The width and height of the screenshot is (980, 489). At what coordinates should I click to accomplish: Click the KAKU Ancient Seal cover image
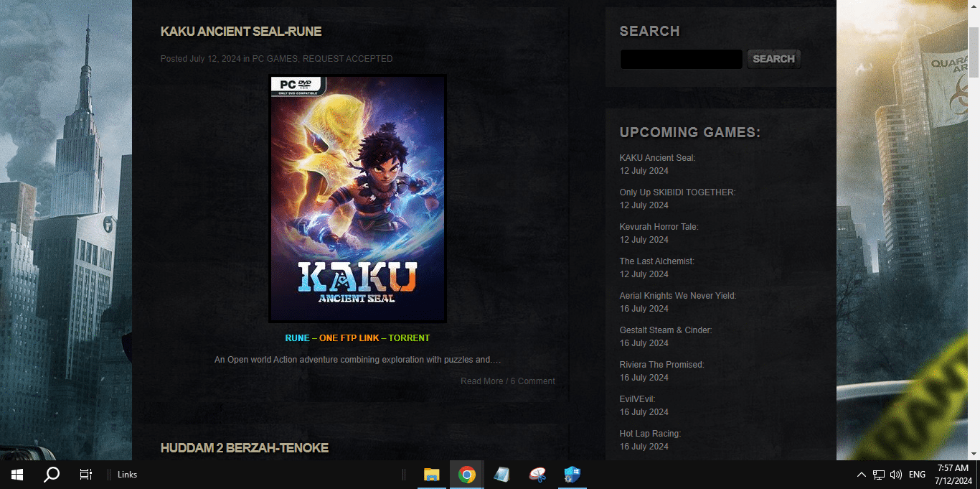[x=357, y=198]
